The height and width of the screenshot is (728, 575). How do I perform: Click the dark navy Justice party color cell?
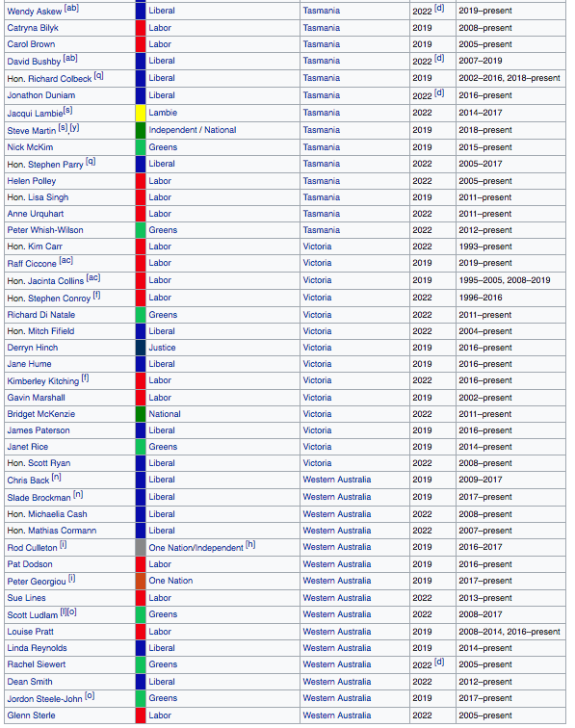[141, 348]
